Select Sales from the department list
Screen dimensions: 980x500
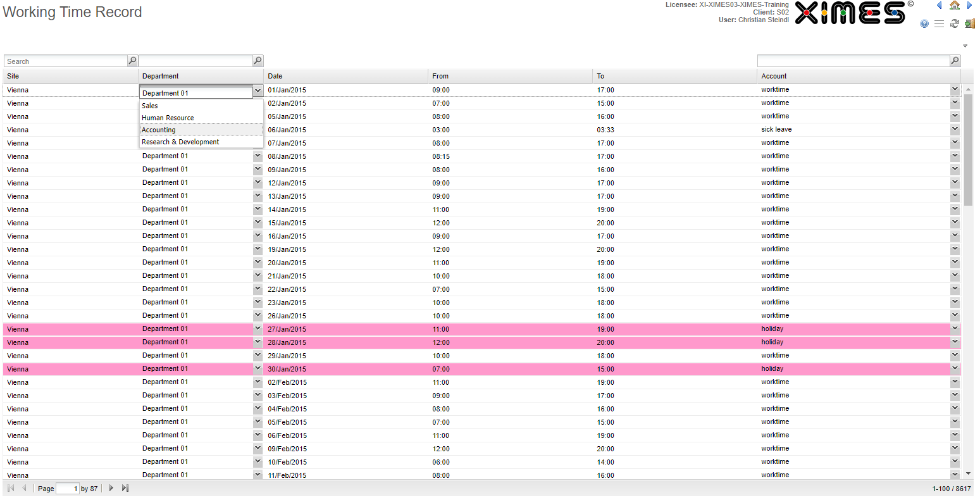click(x=201, y=106)
